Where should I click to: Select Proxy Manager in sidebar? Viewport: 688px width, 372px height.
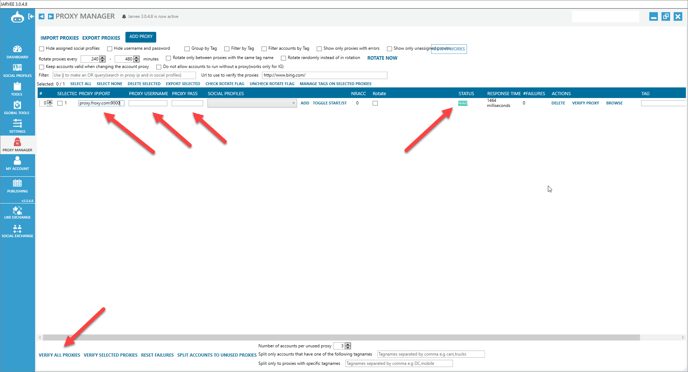[17, 144]
